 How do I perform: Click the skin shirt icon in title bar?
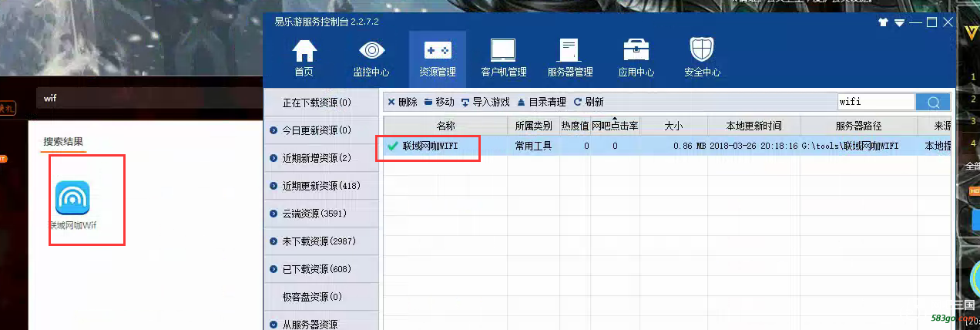pos(883,22)
